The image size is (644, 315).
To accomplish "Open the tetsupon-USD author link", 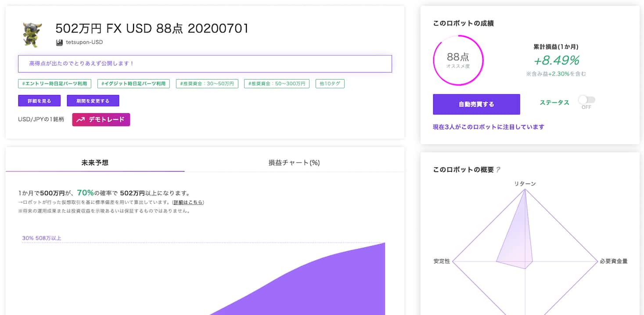I will coord(84,43).
